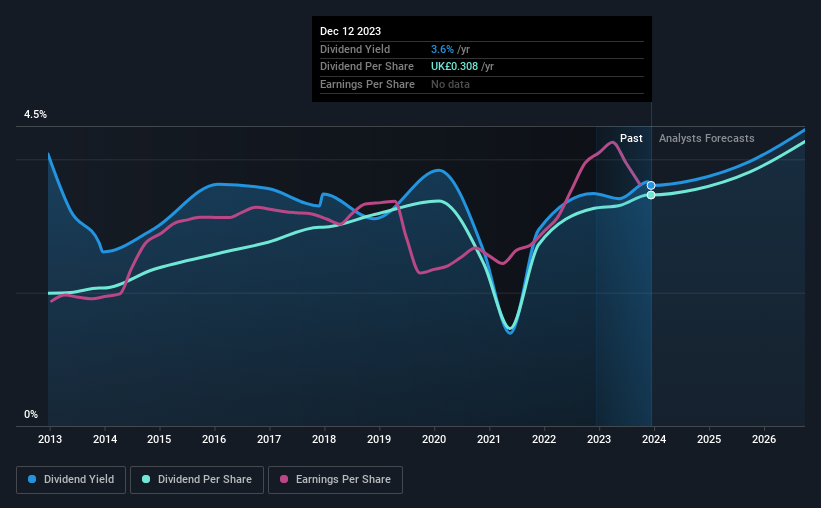Select the 'Analysts Forecasts' label

(x=706, y=138)
